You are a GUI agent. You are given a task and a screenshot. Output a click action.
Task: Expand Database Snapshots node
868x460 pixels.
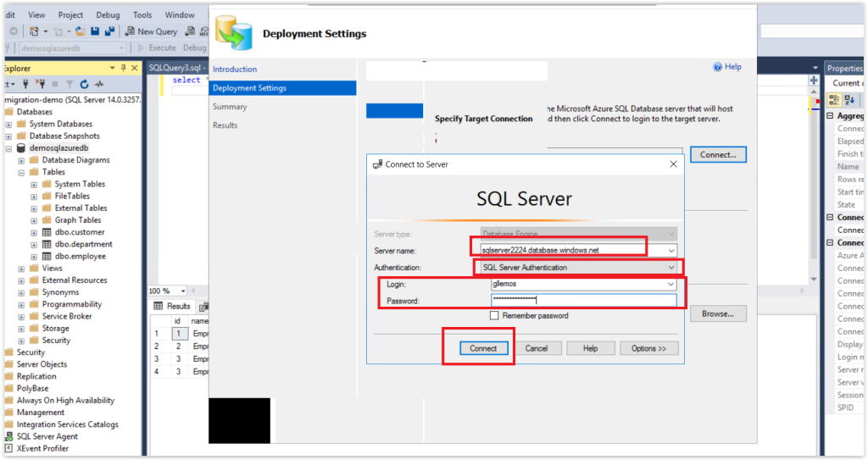click(8, 136)
